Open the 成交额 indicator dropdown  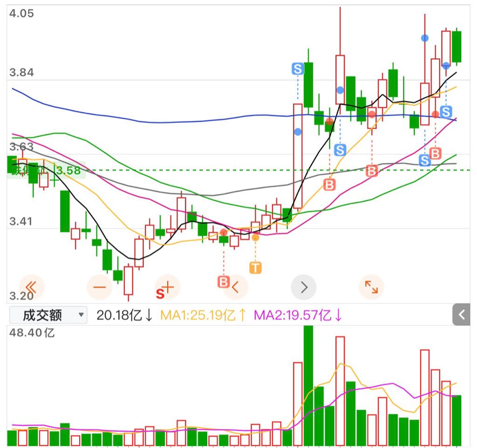click(48, 315)
